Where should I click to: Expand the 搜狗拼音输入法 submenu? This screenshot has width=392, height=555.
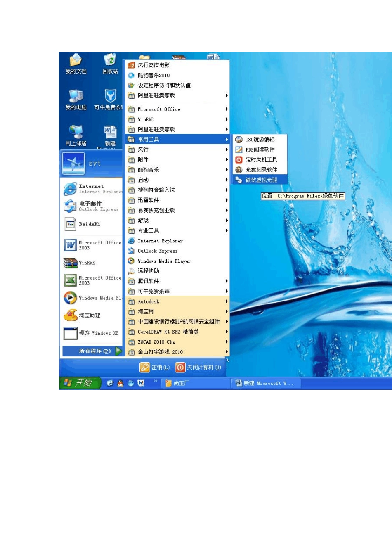pos(177,190)
